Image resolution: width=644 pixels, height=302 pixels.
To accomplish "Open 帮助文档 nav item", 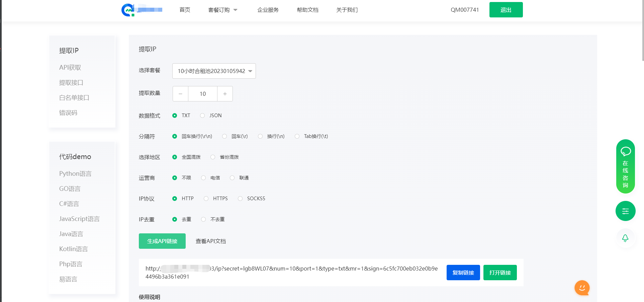I will coord(307,10).
